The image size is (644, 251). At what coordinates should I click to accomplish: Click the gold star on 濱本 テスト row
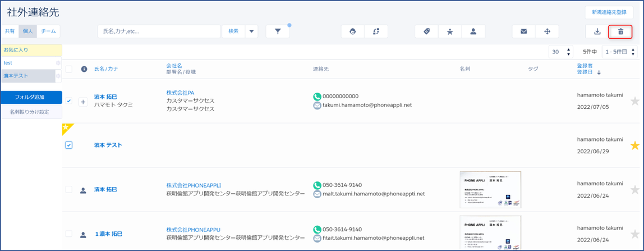pos(634,145)
